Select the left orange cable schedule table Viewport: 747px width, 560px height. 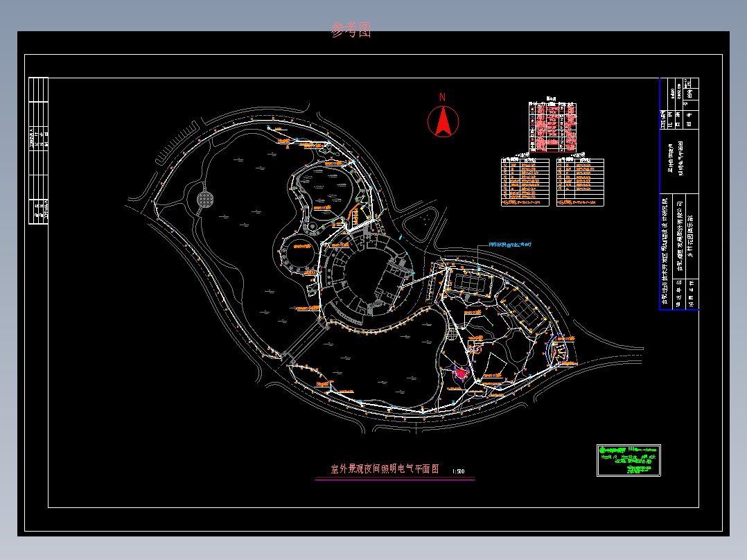[x=525, y=182]
